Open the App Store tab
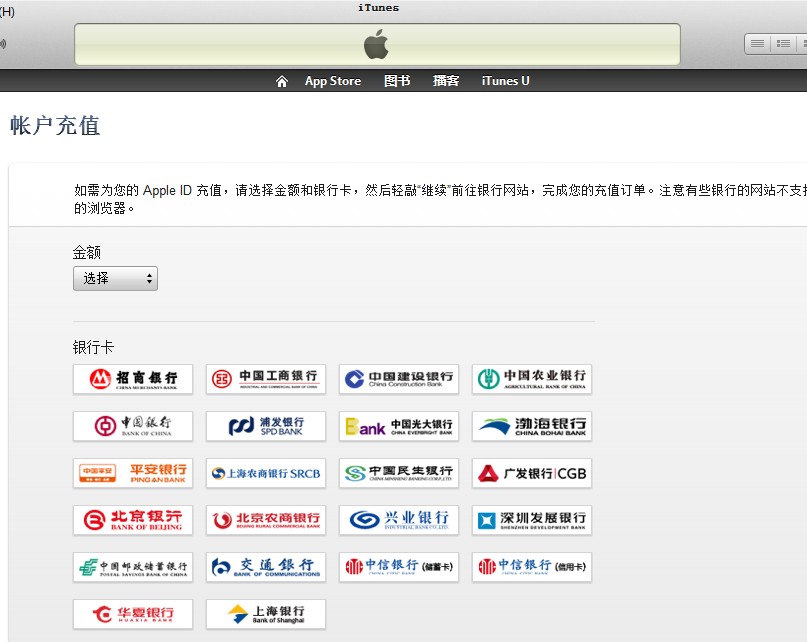Viewport: 807px width, 642px height. (332, 81)
